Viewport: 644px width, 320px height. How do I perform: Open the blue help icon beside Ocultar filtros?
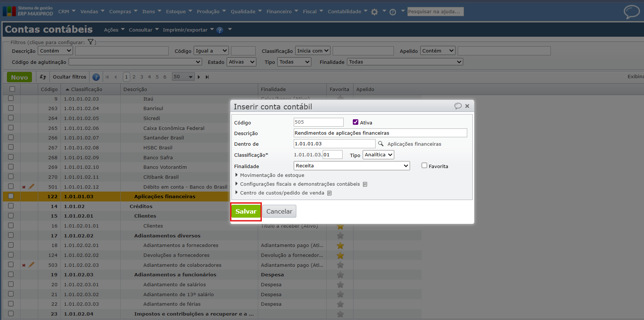tap(96, 77)
